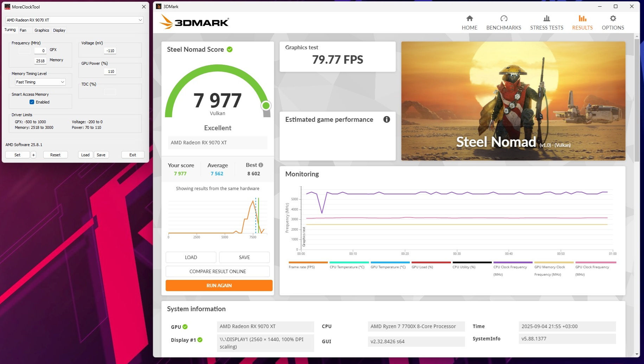
Task: Click the LOAD button in 3DMark
Action: click(191, 257)
